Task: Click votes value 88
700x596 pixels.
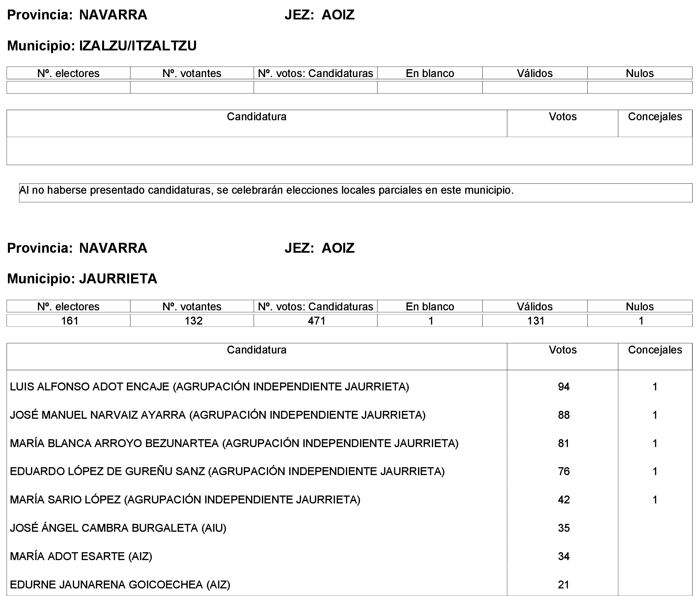Action: pos(564,415)
